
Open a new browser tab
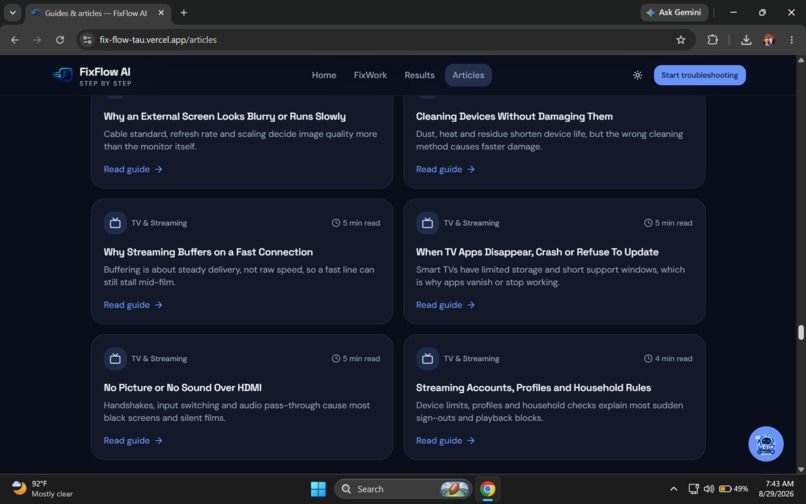point(184,12)
